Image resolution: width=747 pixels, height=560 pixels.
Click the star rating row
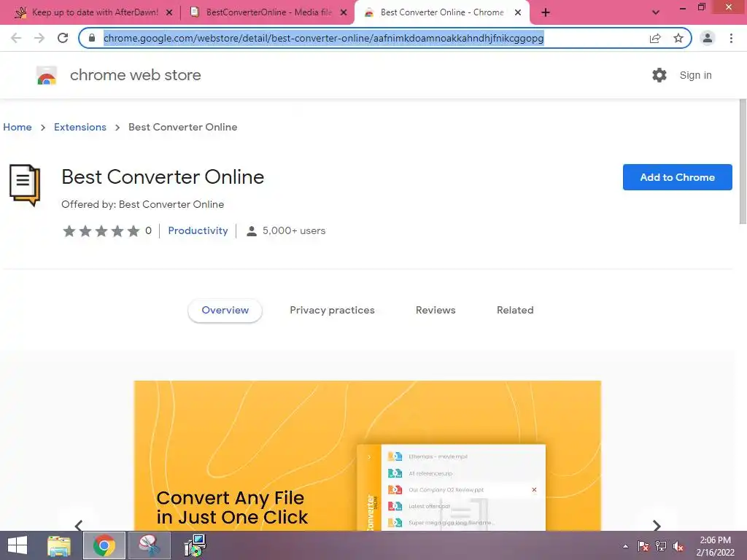point(101,231)
